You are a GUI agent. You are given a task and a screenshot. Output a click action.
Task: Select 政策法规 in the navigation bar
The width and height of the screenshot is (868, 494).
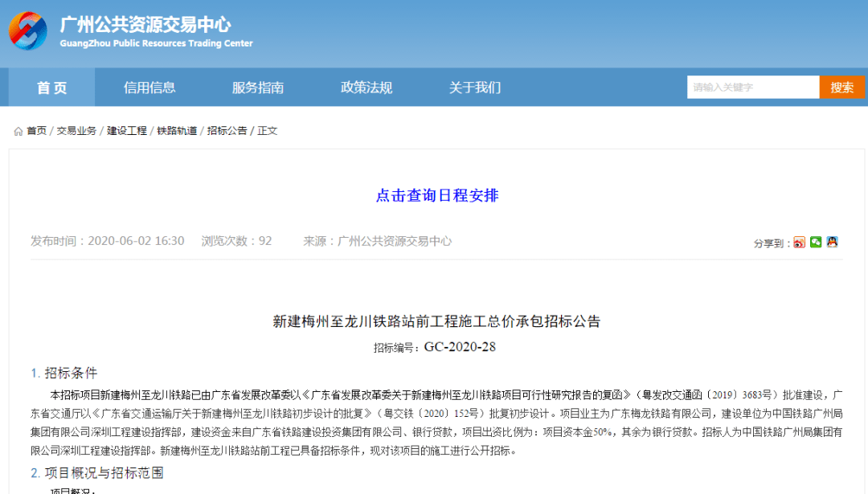366,88
